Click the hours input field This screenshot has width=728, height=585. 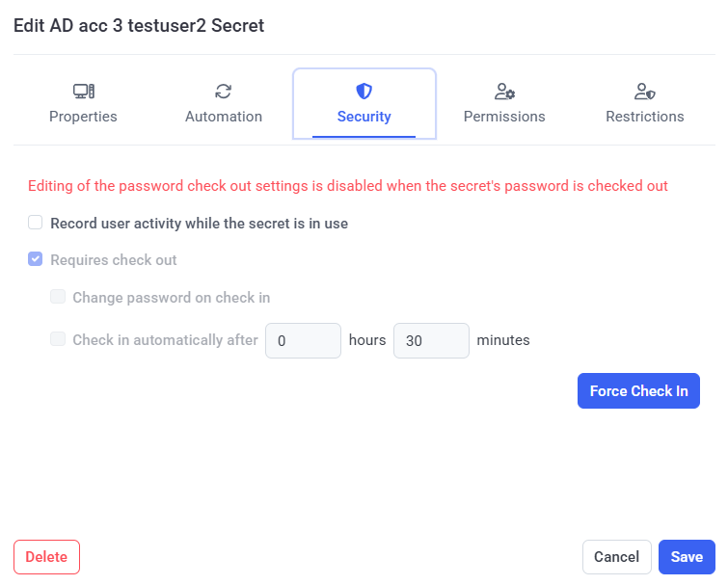(x=303, y=340)
